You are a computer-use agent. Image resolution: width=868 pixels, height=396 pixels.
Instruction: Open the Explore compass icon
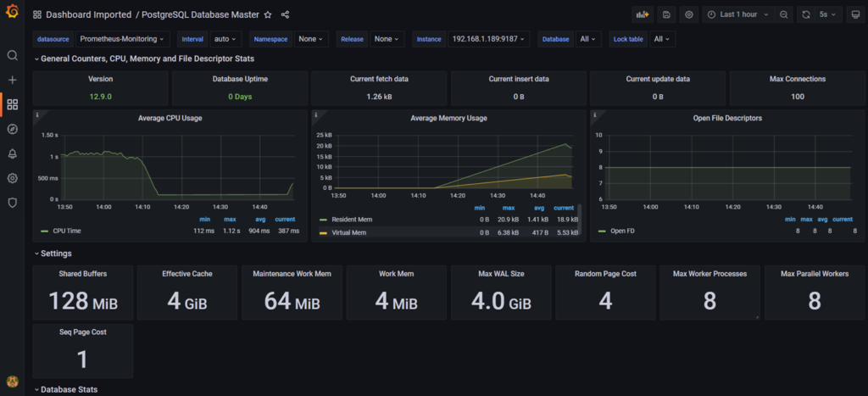pos(12,130)
